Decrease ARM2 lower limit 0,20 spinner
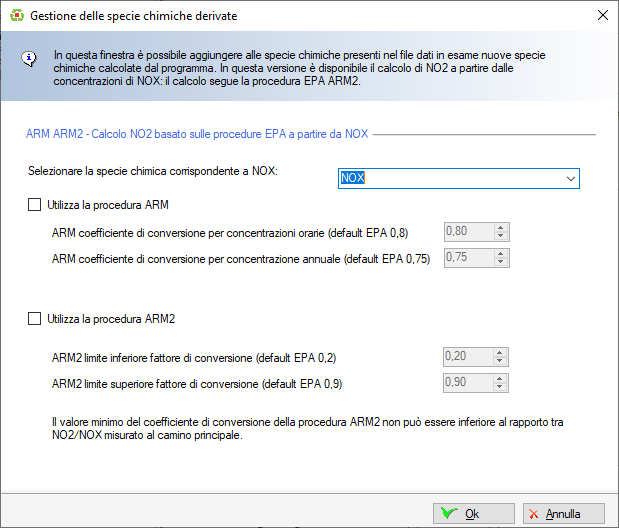The image size is (619, 528). [499, 361]
